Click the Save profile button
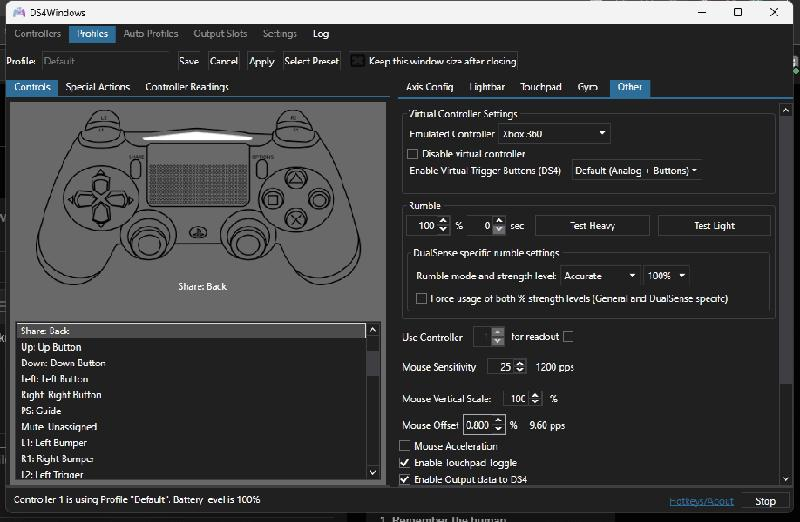The width and height of the screenshot is (800, 522). [189, 61]
